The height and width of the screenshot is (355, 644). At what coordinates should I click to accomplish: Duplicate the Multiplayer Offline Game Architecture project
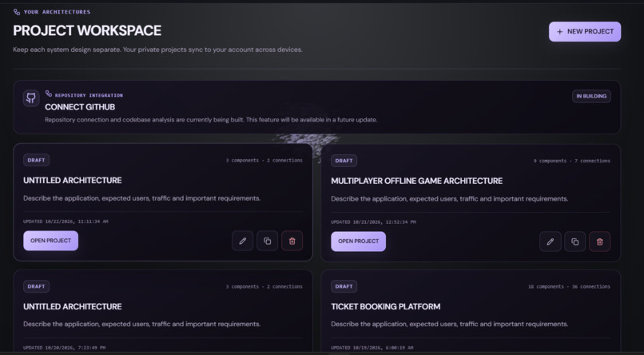(x=574, y=241)
